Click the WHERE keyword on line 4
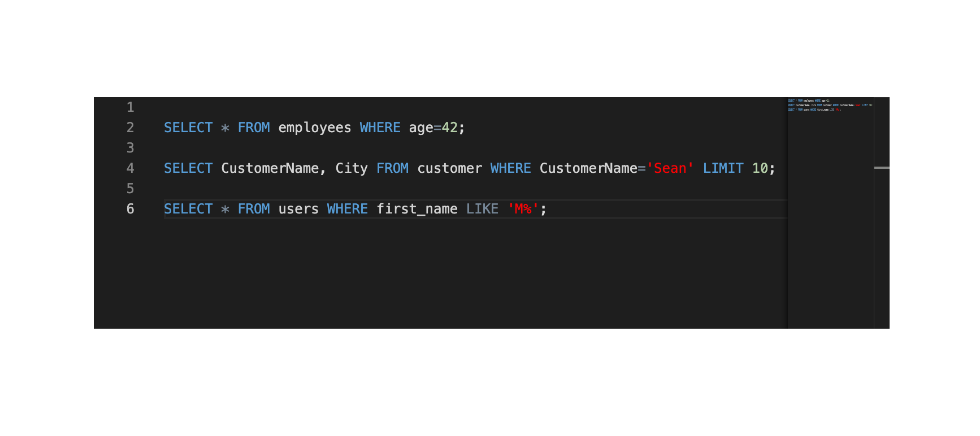This screenshot has width=980, height=436. (511, 168)
